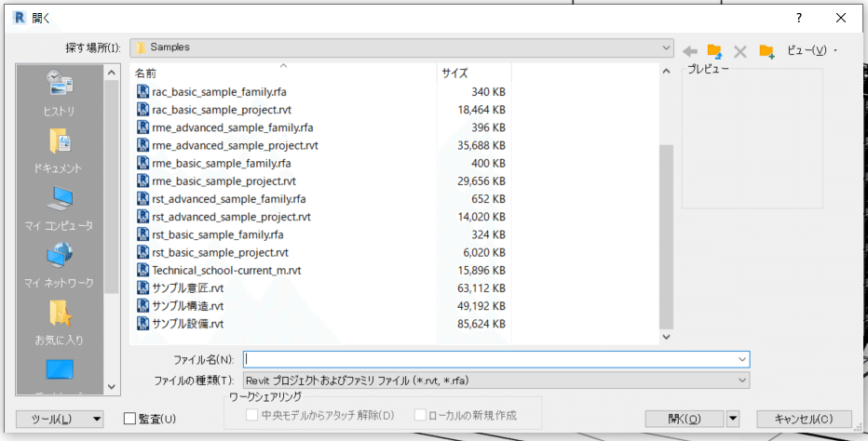Click icon of サンプル意匠.rvt
Image resolution: width=868 pixels, height=441 pixels.
[x=142, y=288]
